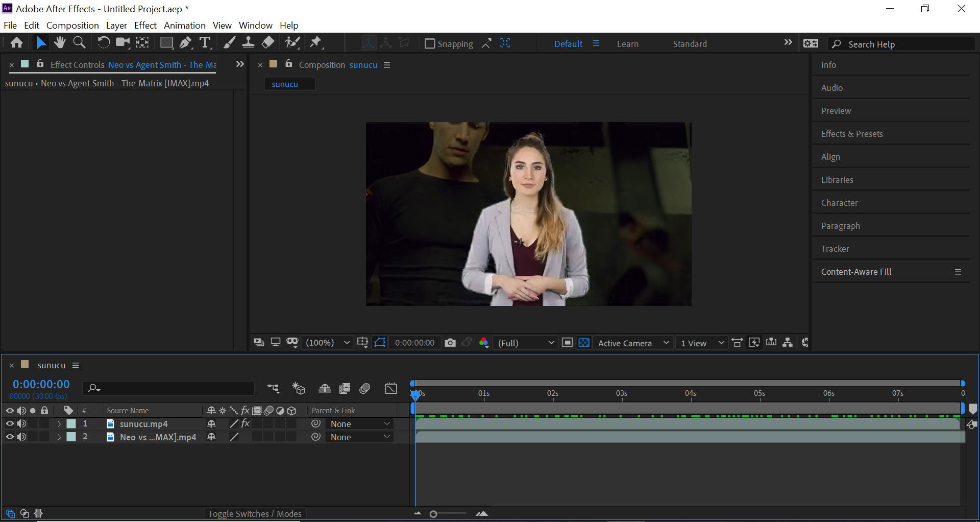
Task: Select the Selection arrow tool
Action: [41, 43]
